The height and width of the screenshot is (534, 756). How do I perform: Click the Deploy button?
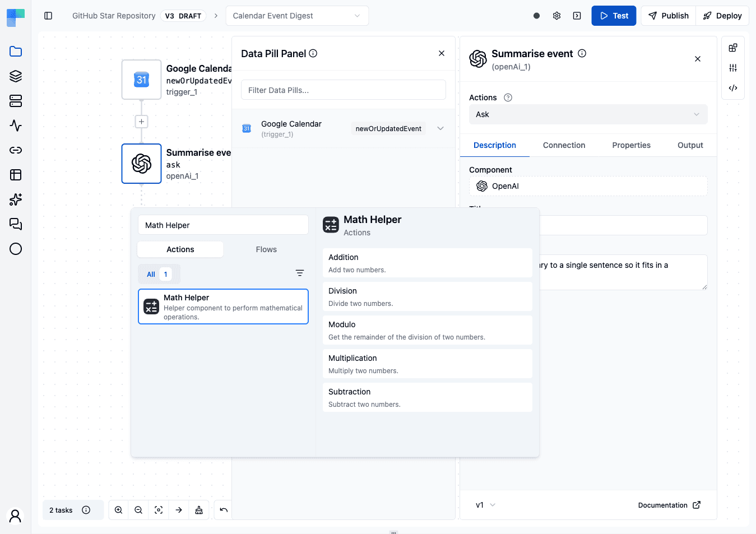tap(722, 16)
